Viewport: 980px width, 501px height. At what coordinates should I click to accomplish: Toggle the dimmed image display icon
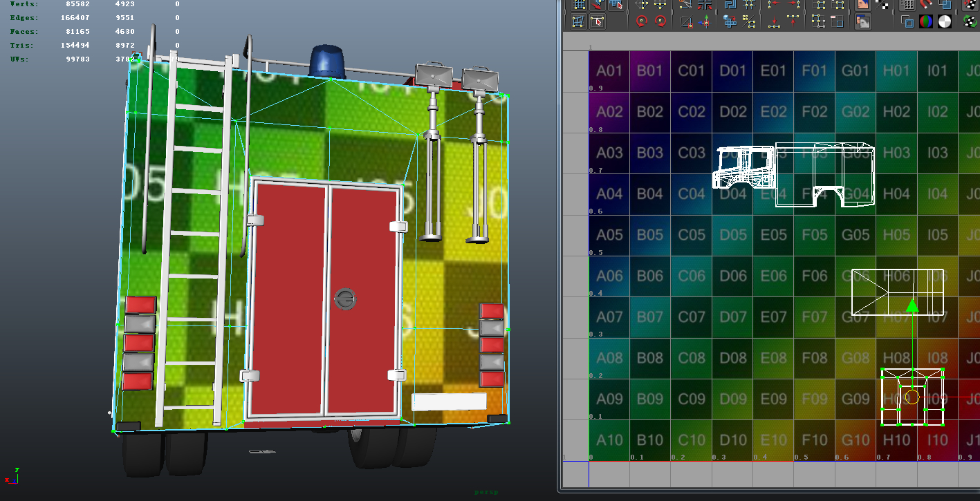click(862, 21)
